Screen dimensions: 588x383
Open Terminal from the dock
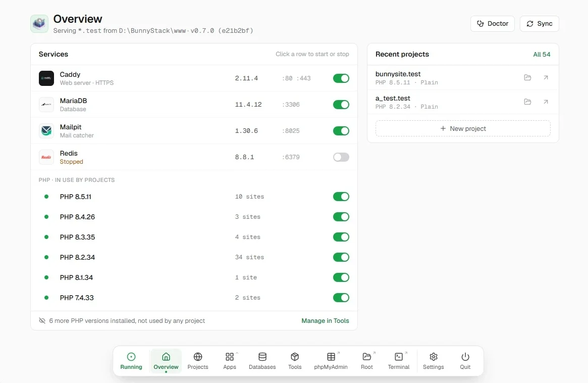coord(398,361)
